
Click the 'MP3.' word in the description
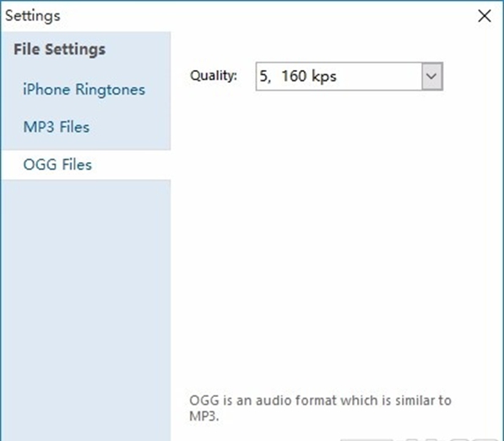(x=204, y=416)
